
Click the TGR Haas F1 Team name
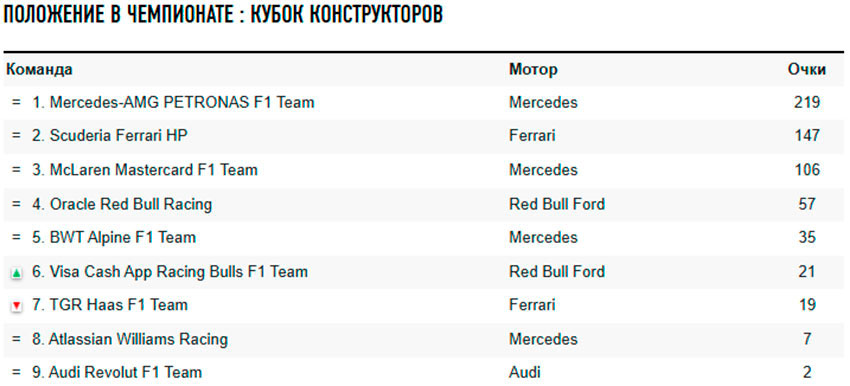(119, 305)
